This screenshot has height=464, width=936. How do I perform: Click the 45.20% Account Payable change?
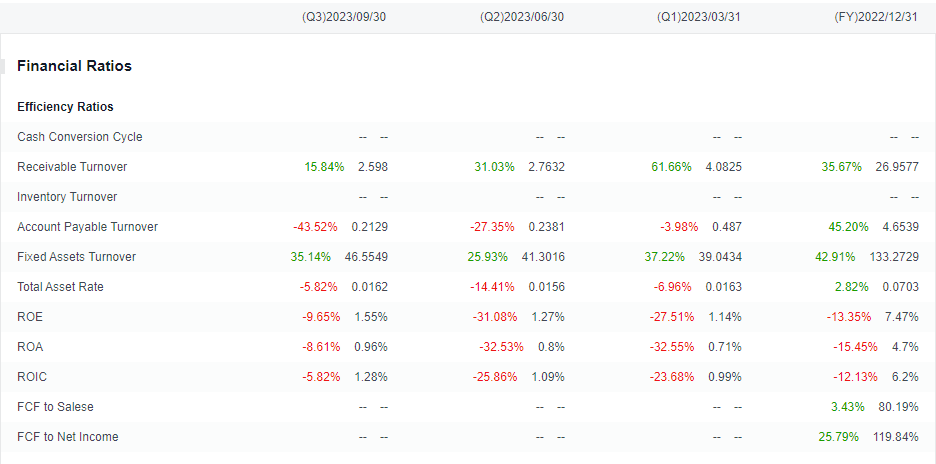(848, 227)
